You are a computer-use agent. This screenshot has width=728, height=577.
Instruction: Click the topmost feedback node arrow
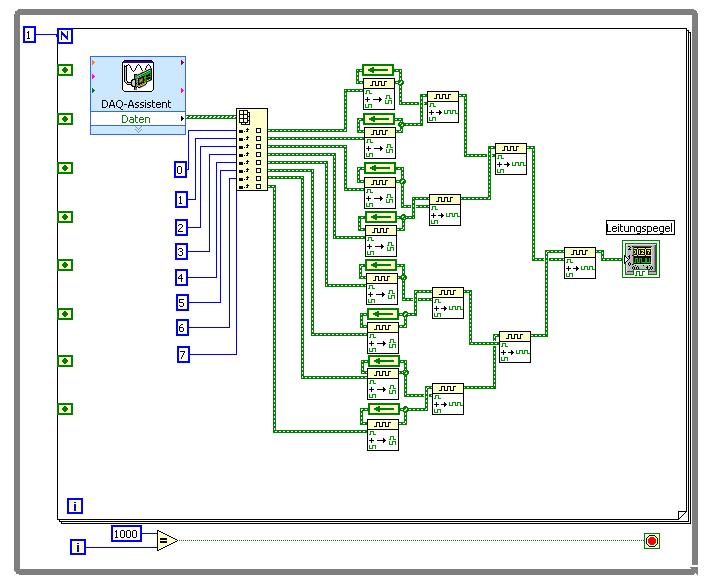pyautogui.click(x=378, y=71)
